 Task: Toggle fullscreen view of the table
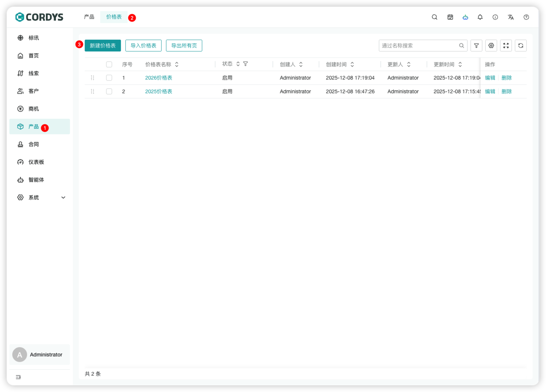[506, 45]
